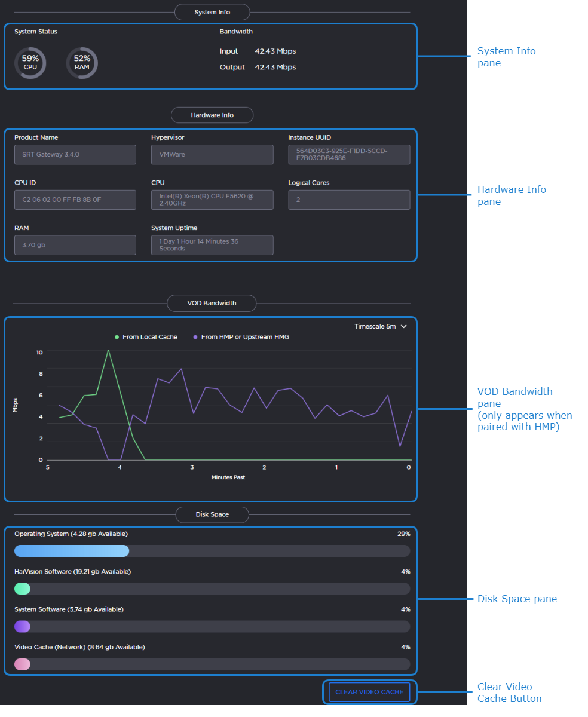
Task: Click the purple System Software disk indicator
Action: (x=22, y=626)
